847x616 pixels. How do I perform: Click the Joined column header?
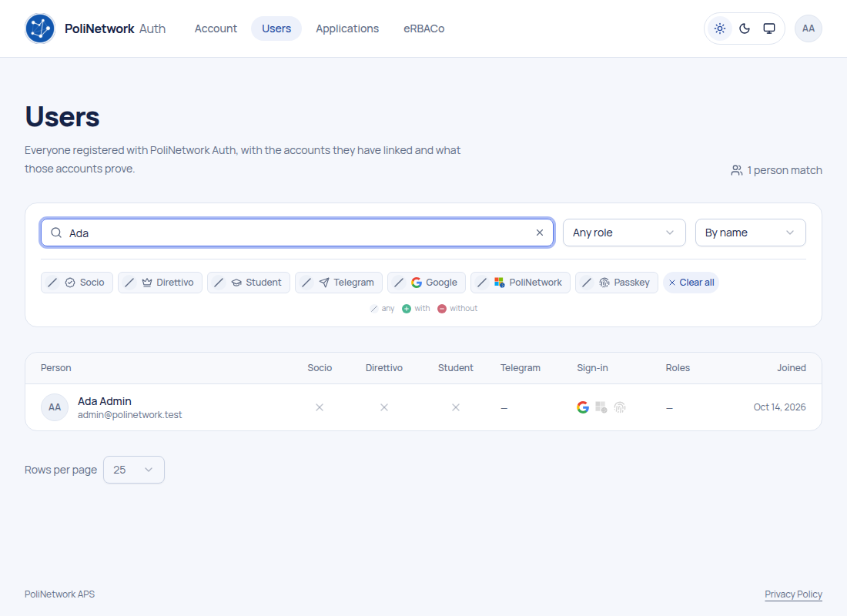pos(792,368)
